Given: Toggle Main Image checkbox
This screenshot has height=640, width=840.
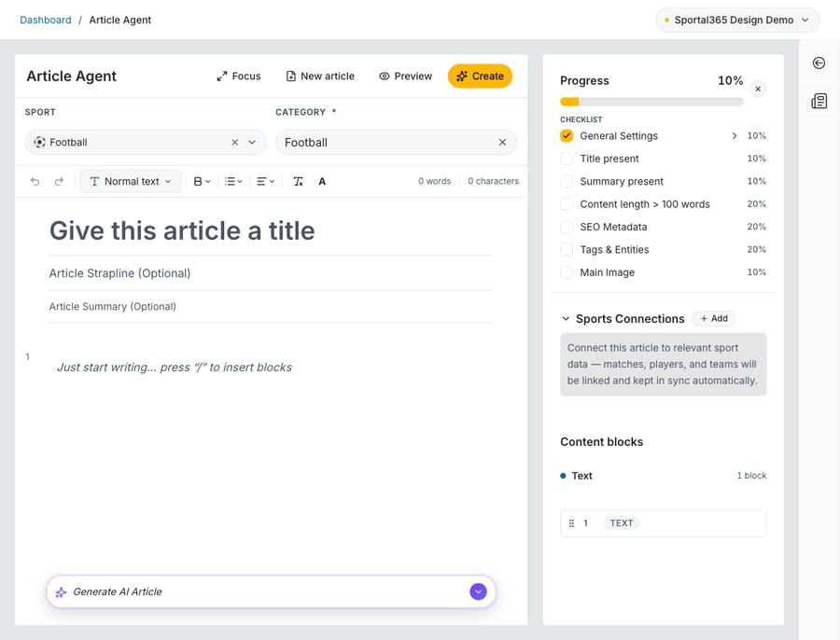Looking at the screenshot, I should coord(567,272).
